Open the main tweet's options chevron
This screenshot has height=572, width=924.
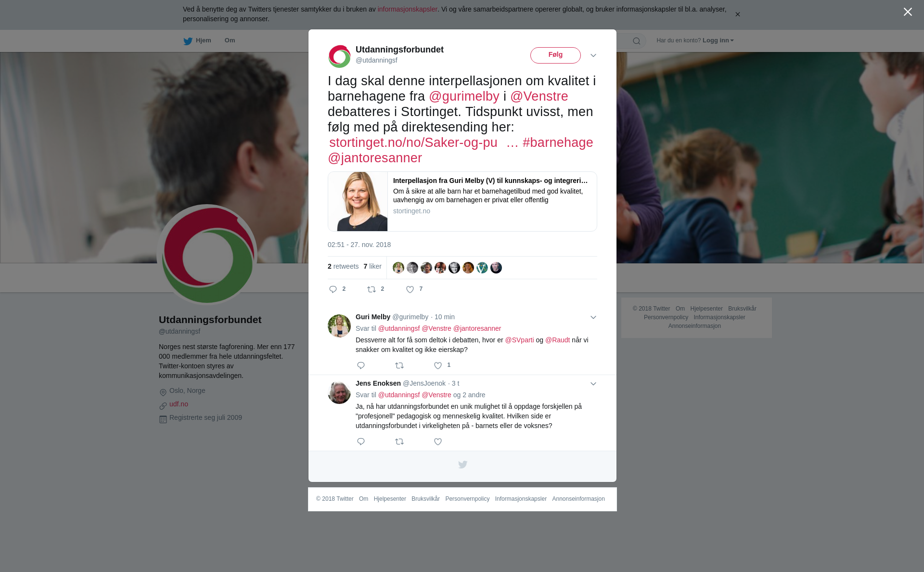point(593,55)
